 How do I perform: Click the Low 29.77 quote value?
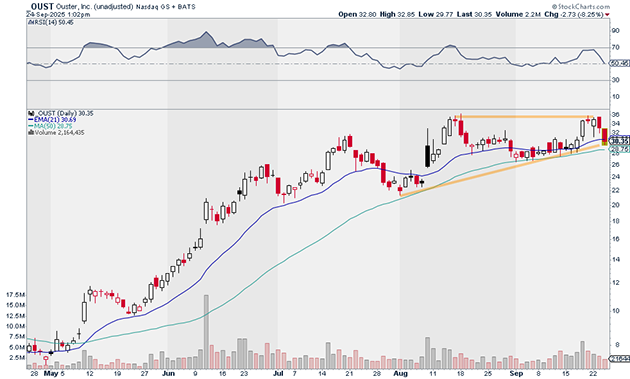tap(436, 14)
